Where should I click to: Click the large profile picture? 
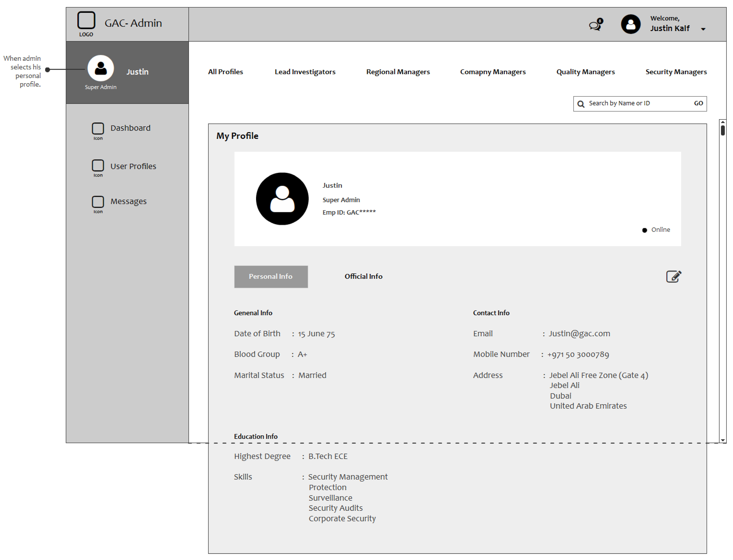pyautogui.click(x=282, y=199)
